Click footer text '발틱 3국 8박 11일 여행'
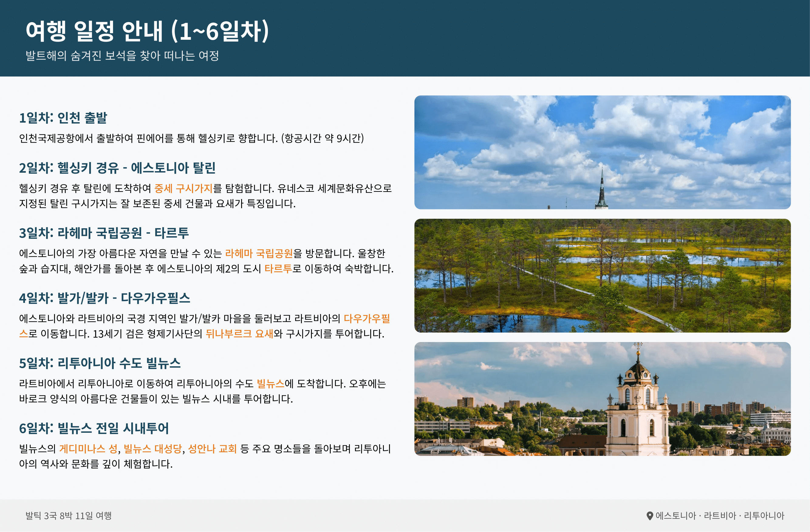Screen dimensions: 810x532 coord(68,516)
